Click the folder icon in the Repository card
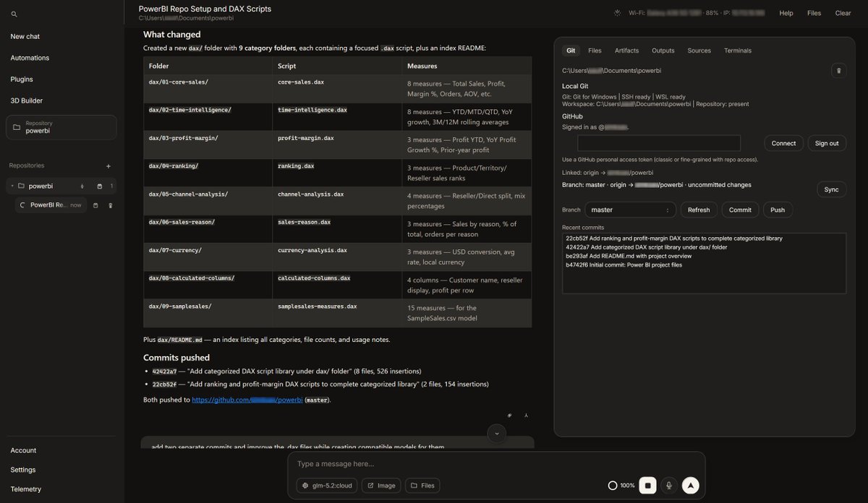The image size is (868, 503). 17,127
